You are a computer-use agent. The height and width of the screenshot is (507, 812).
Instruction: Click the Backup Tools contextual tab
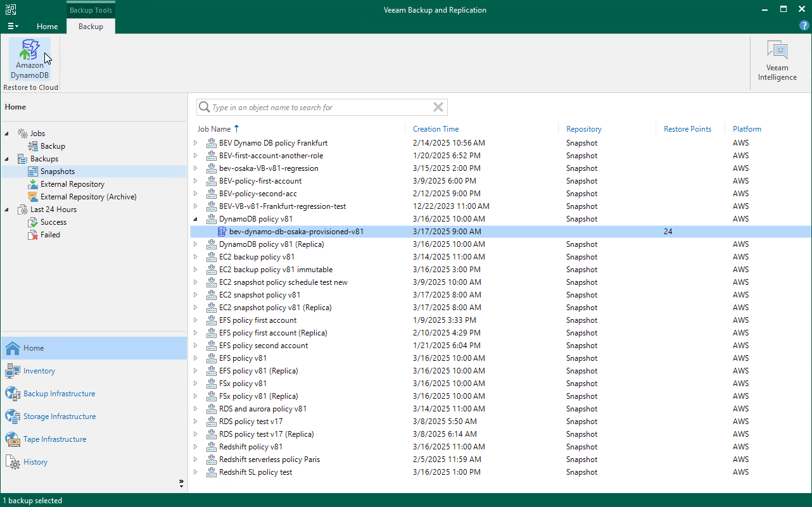(x=91, y=9)
